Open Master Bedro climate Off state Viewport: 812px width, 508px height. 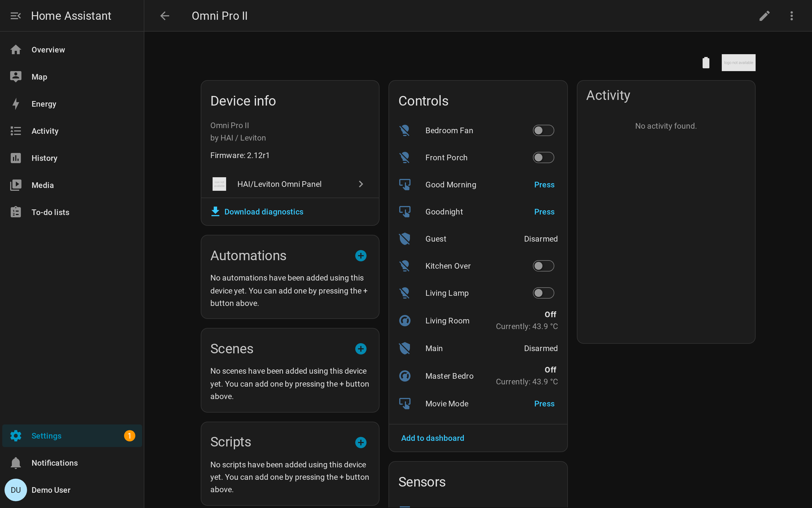pos(550,370)
